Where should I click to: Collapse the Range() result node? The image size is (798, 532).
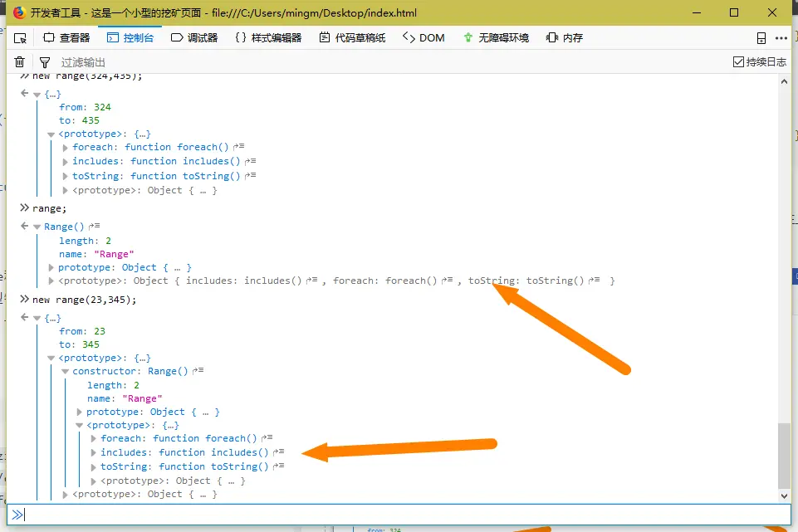[37, 227]
